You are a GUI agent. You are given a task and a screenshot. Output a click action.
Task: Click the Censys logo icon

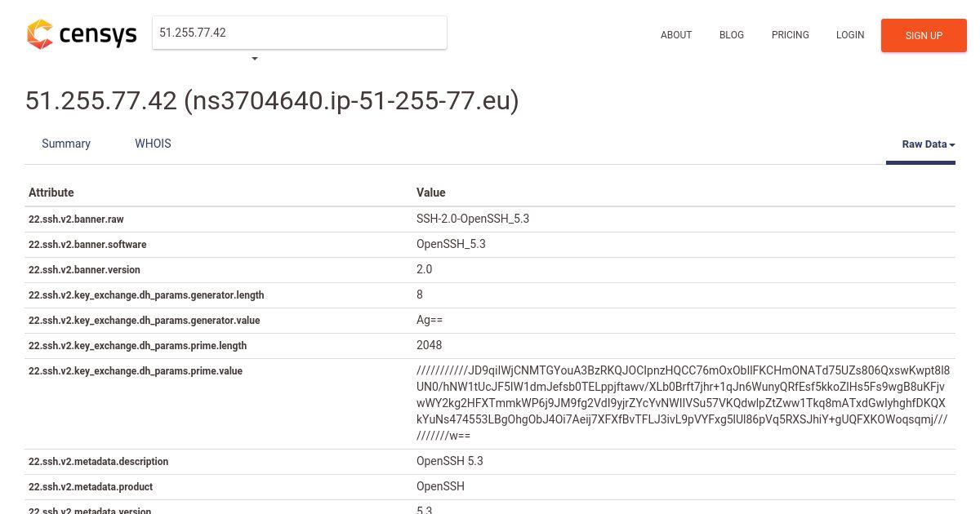pyautogui.click(x=40, y=34)
